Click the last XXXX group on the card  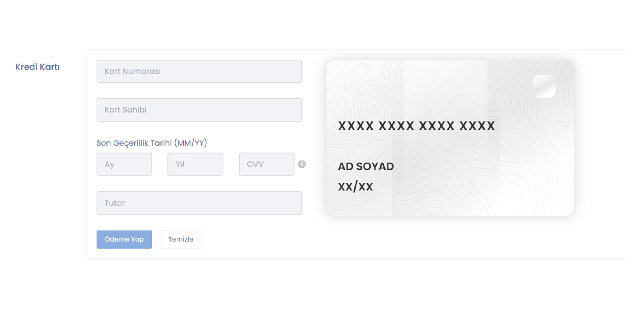tap(477, 126)
